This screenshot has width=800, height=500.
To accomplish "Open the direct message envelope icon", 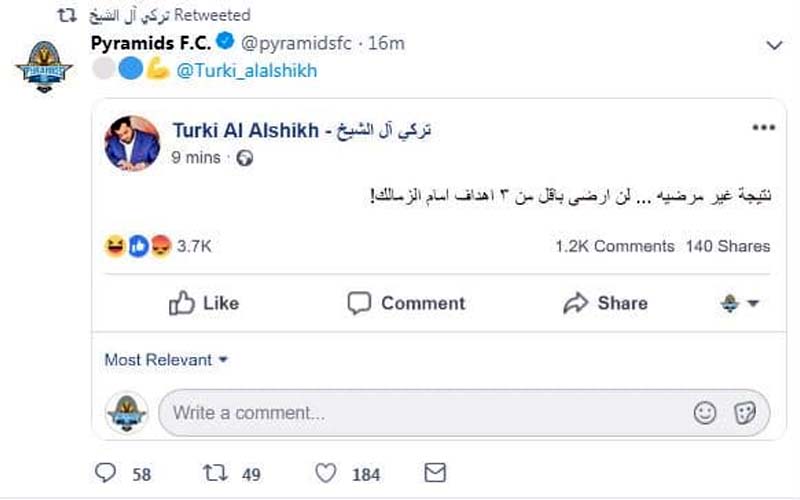I will (x=435, y=473).
